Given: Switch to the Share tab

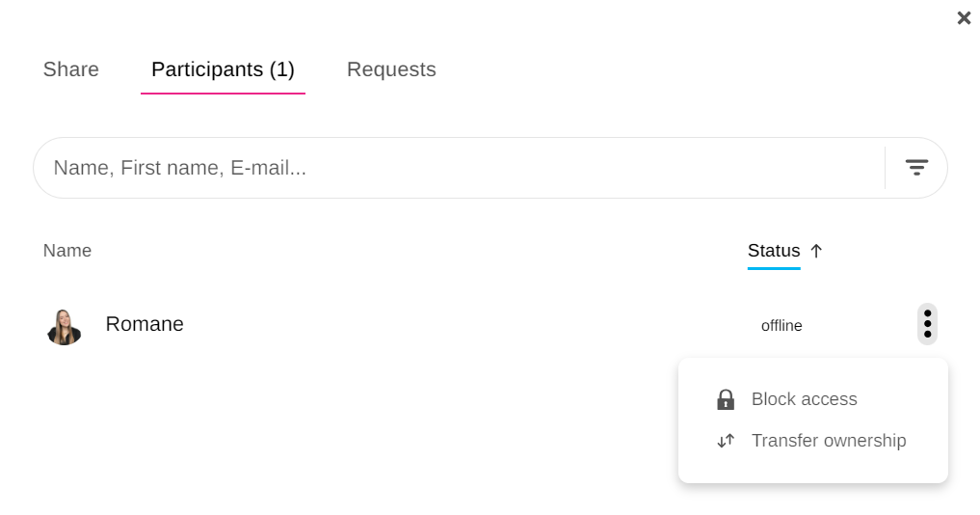Looking at the screenshot, I should 71,69.
